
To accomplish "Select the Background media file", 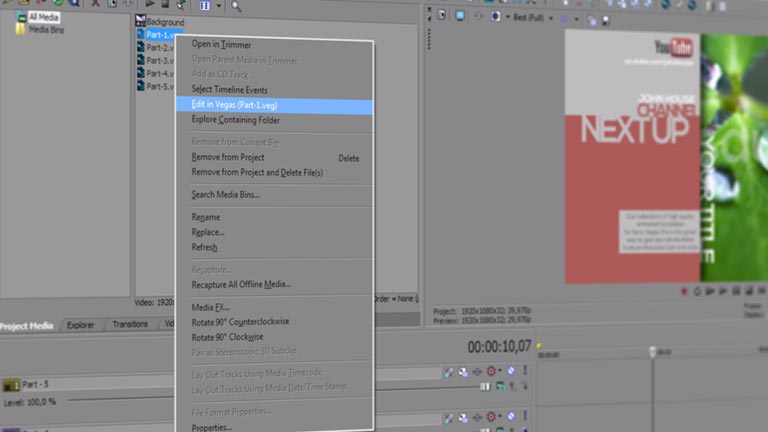I will tap(165, 22).
